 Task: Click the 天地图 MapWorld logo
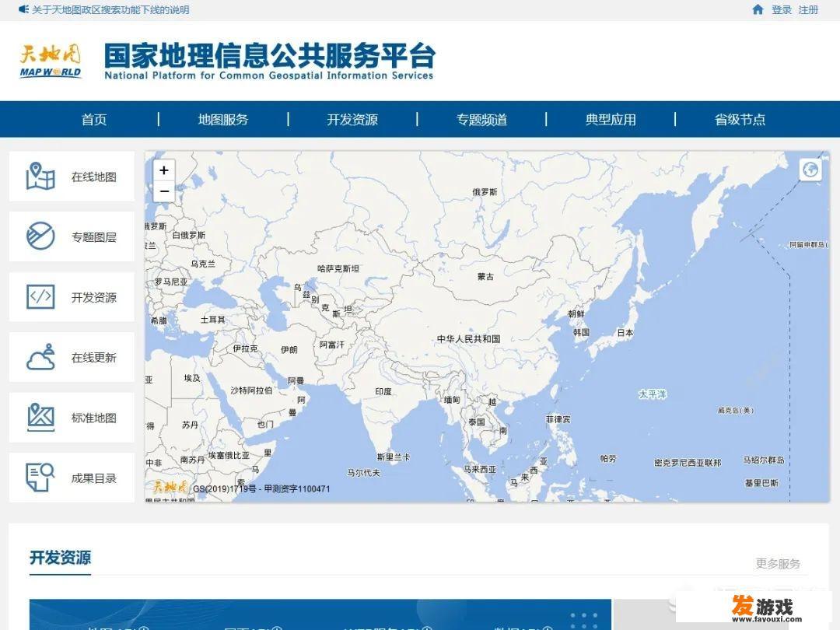click(x=51, y=61)
